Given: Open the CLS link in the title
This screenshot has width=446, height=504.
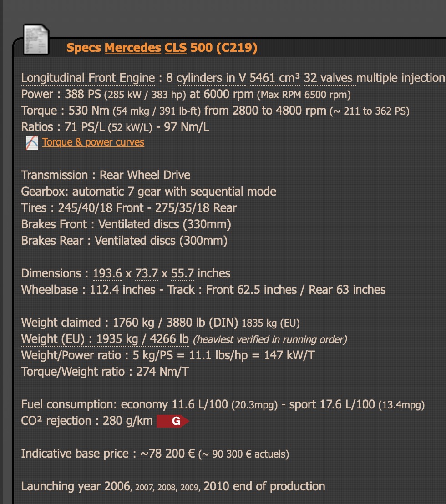Looking at the screenshot, I should (176, 48).
